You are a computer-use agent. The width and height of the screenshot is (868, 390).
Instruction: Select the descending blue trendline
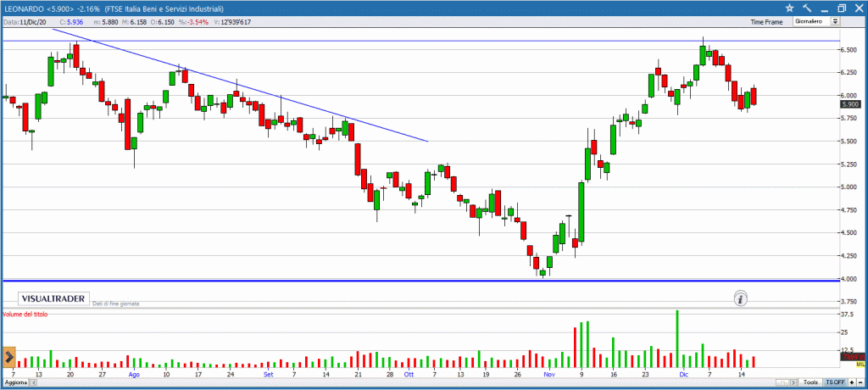239,85
